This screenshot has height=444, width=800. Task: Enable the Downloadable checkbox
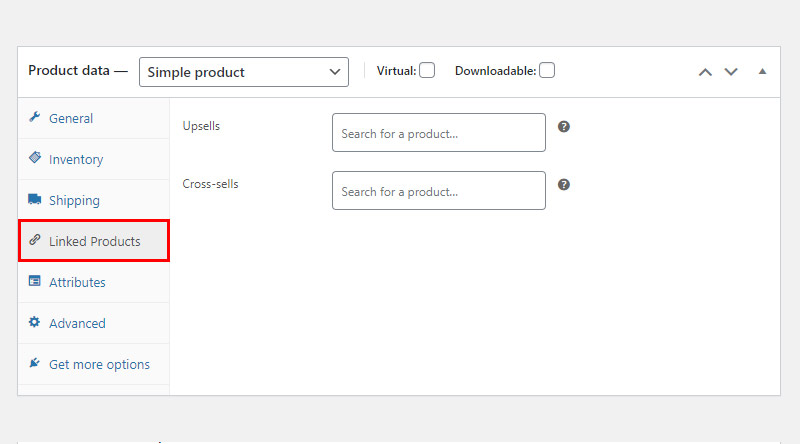pyautogui.click(x=547, y=70)
